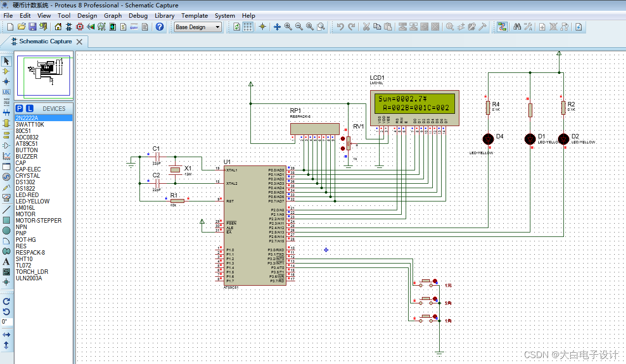Viewport: 626px width, 364px height.
Task: Open the Template menu
Action: pyautogui.click(x=195, y=15)
